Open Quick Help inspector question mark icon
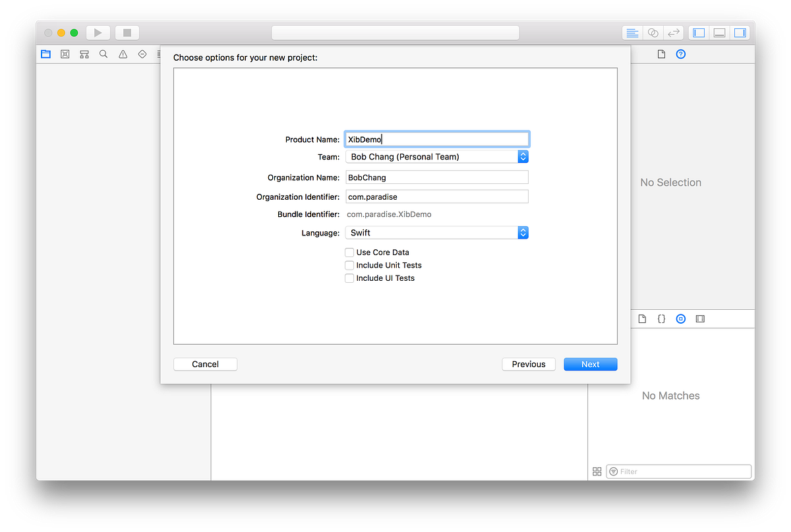791x532 pixels. (x=681, y=54)
